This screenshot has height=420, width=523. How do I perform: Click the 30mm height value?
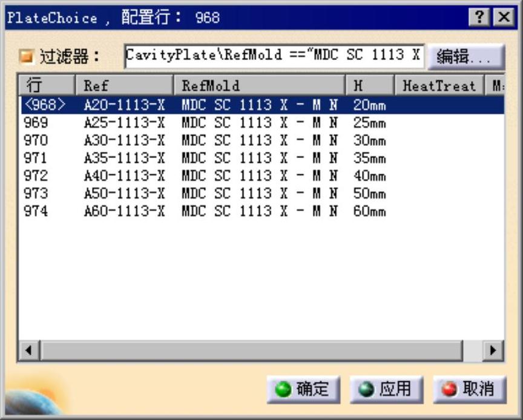click(x=370, y=140)
